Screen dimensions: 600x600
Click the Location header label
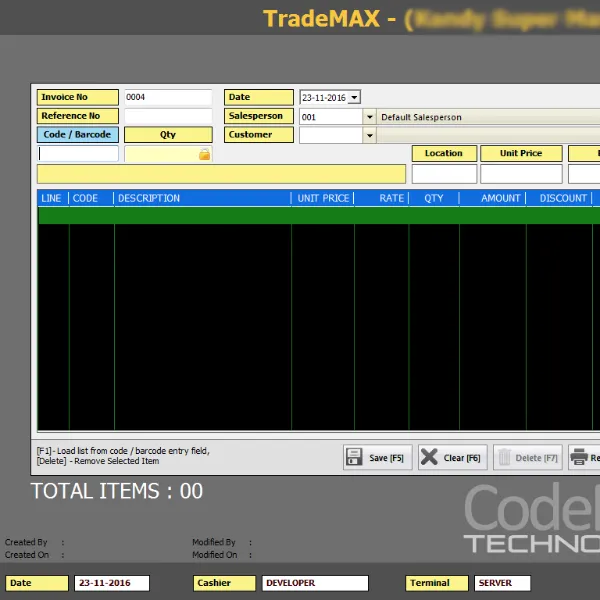(x=444, y=153)
